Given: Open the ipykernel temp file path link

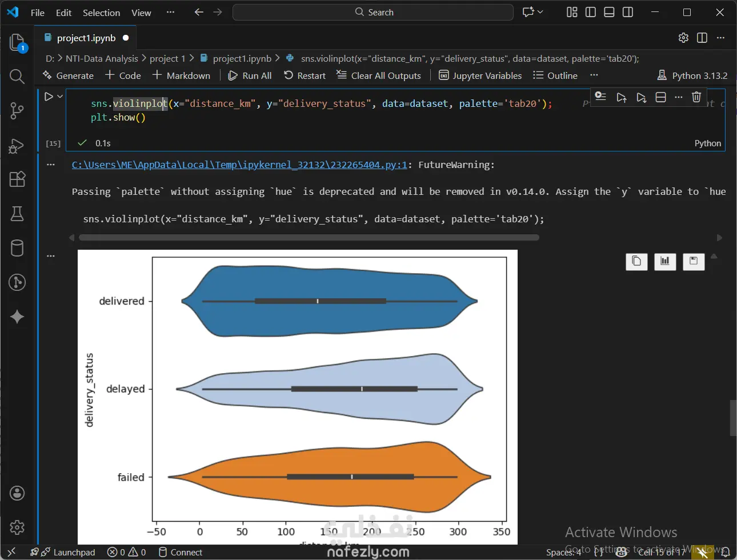Looking at the screenshot, I should click(x=239, y=165).
